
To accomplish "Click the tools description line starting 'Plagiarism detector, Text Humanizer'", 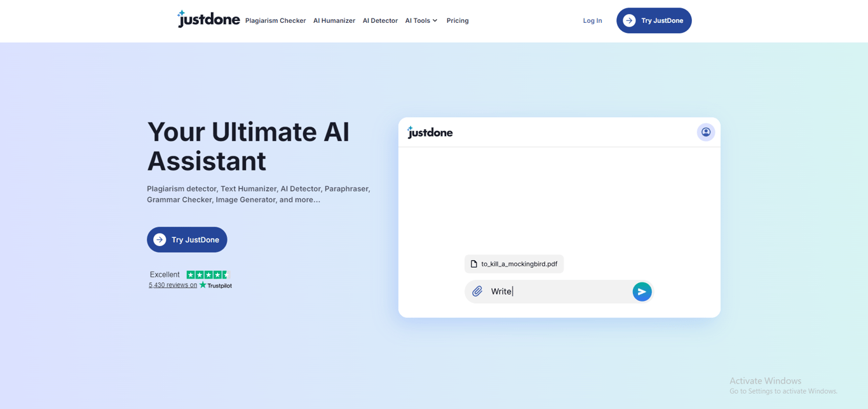I will (259, 194).
